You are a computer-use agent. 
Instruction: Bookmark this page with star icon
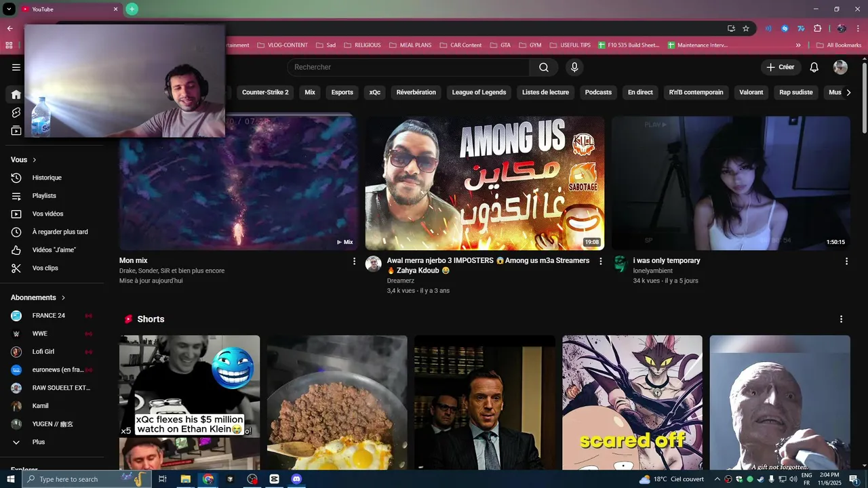click(746, 28)
